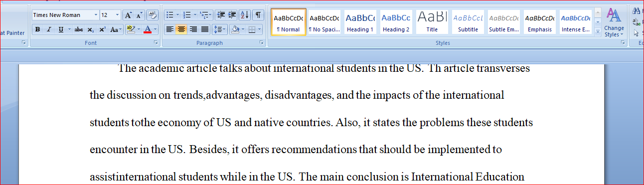This screenshot has height=185, width=644.
Task: Increase the paragraph indent
Action: (x=232, y=15)
